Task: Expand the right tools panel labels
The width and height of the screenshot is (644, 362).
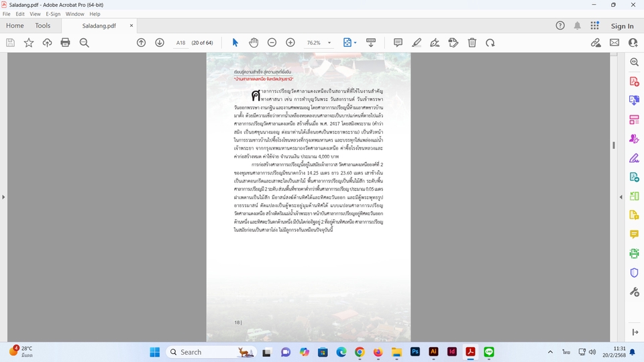Action: tap(635, 332)
